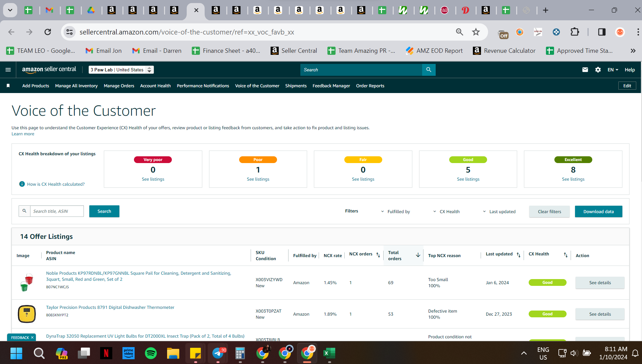The height and width of the screenshot is (364, 642).
Task: Open Manage Orders page
Action: 119,86
